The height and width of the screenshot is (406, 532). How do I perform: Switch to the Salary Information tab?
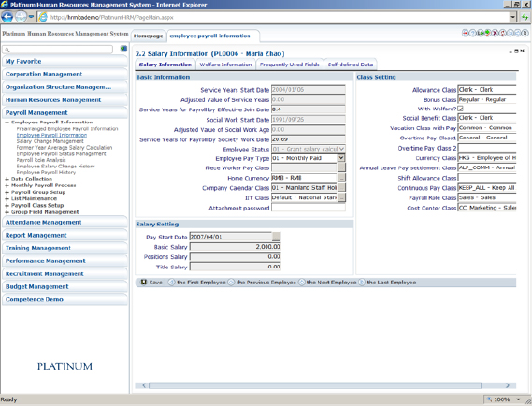click(x=165, y=65)
